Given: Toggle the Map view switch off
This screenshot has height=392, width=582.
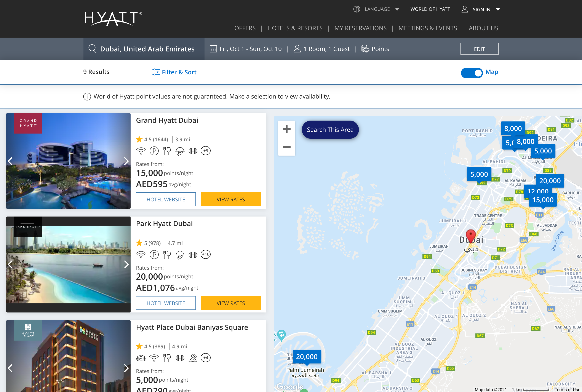Looking at the screenshot, I should (472, 73).
